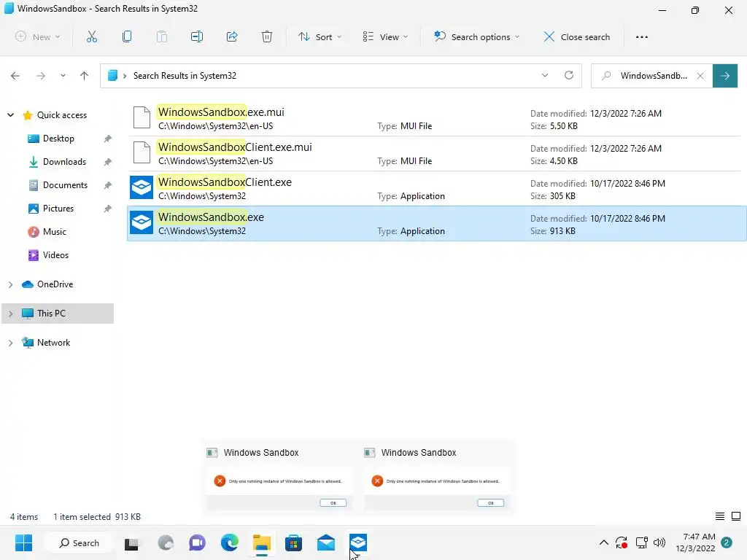This screenshot has height=560, width=747.
Task: Click the taskbar Search box
Action: point(79,542)
